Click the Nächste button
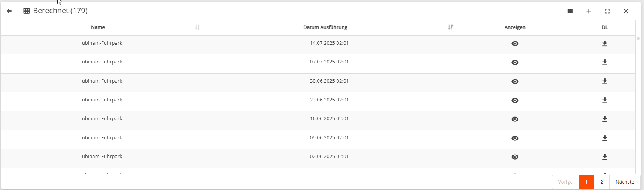Image resolution: width=644 pixels, height=190 pixels. point(625,182)
